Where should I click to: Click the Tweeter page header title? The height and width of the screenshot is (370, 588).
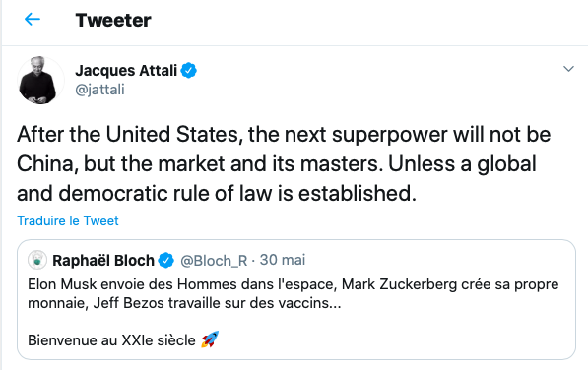pyautogui.click(x=113, y=20)
